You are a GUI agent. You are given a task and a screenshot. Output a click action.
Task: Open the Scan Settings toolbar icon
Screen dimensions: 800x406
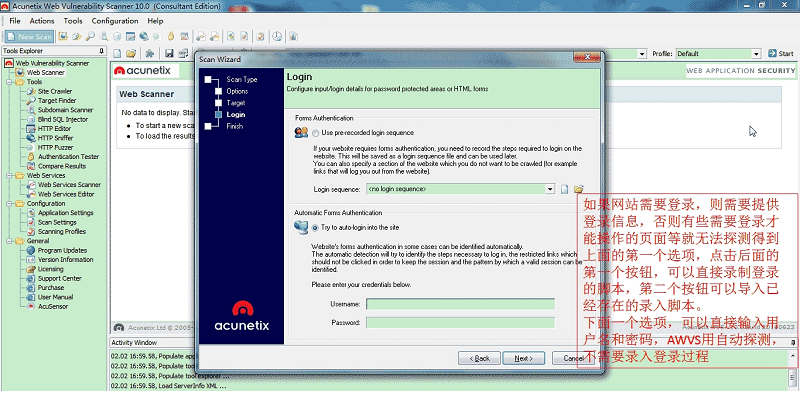click(244, 37)
